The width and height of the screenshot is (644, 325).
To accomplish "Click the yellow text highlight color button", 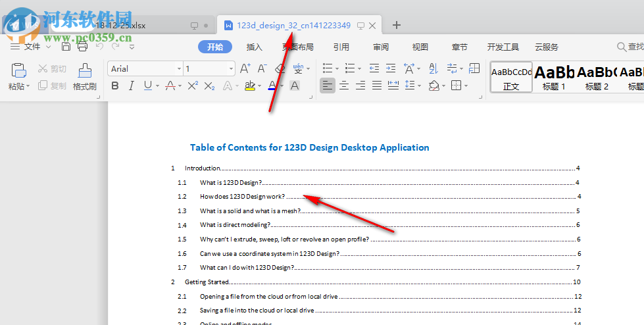I will (x=249, y=86).
